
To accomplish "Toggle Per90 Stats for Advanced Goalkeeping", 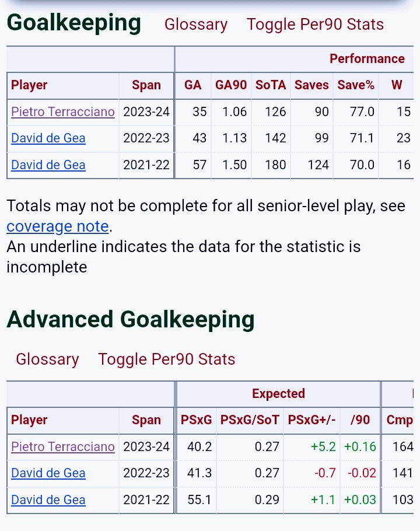I will tap(166, 359).
